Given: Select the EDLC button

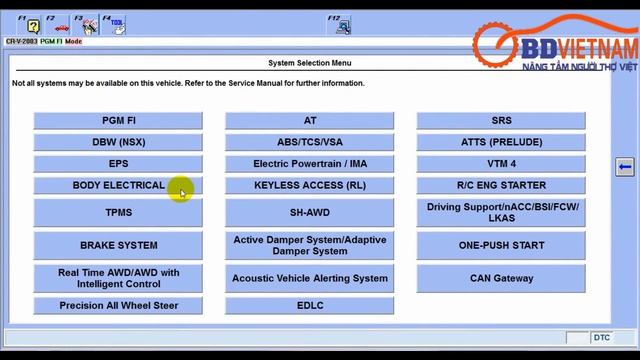Looking at the screenshot, I should [309, 306].
